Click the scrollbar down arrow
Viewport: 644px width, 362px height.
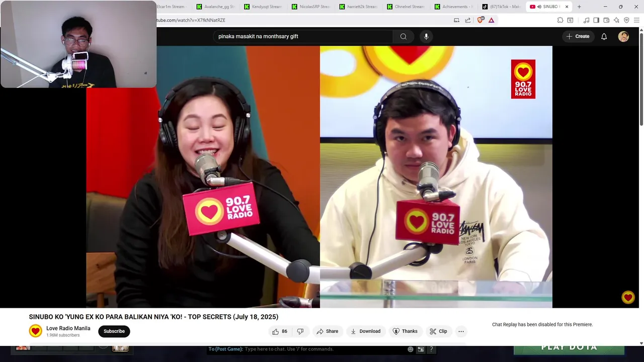(x=641, y=343)
